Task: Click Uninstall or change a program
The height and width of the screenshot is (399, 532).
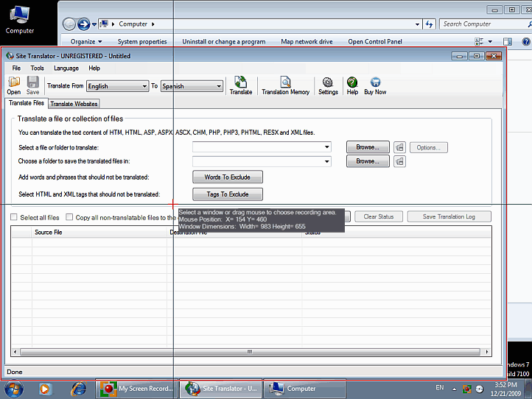Action: (223, 42)
